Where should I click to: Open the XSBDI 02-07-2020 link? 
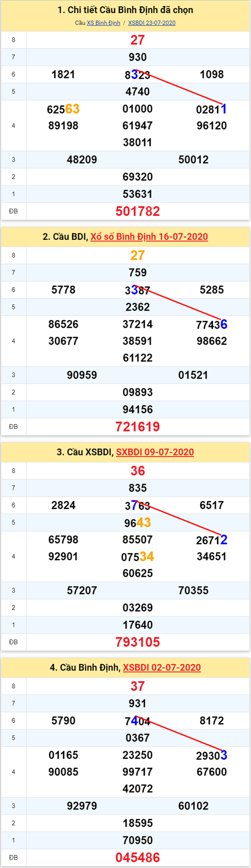click(162, 668)
